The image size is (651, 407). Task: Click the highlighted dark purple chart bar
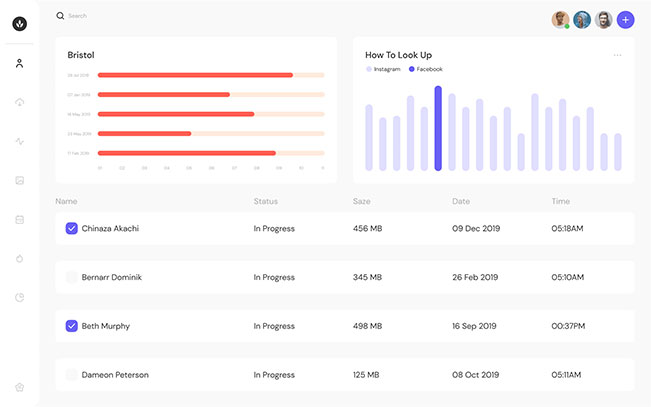pos(438,129)
